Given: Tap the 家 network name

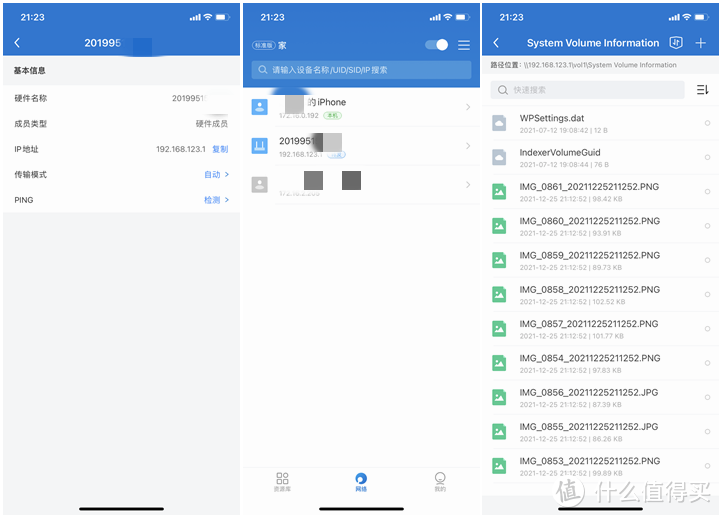Looking at the screenshot, I should pos(282,45).
